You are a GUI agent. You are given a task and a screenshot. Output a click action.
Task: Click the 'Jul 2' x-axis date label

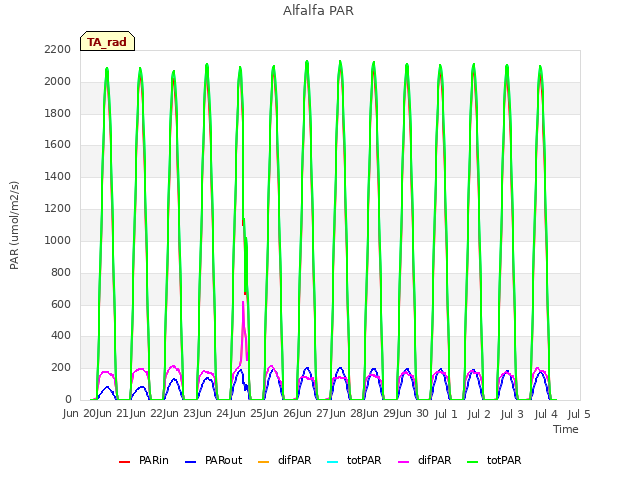(479, 414)
